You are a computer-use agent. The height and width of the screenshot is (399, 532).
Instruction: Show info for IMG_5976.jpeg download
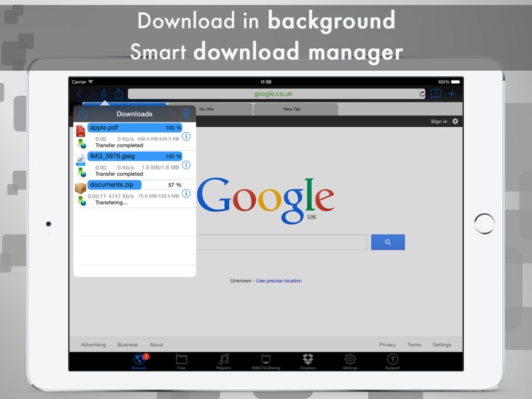pyautogui.click(x=186, y=164)
